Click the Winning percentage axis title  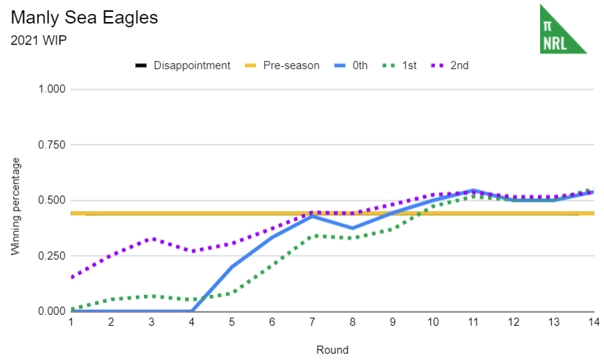pos(15,206)
